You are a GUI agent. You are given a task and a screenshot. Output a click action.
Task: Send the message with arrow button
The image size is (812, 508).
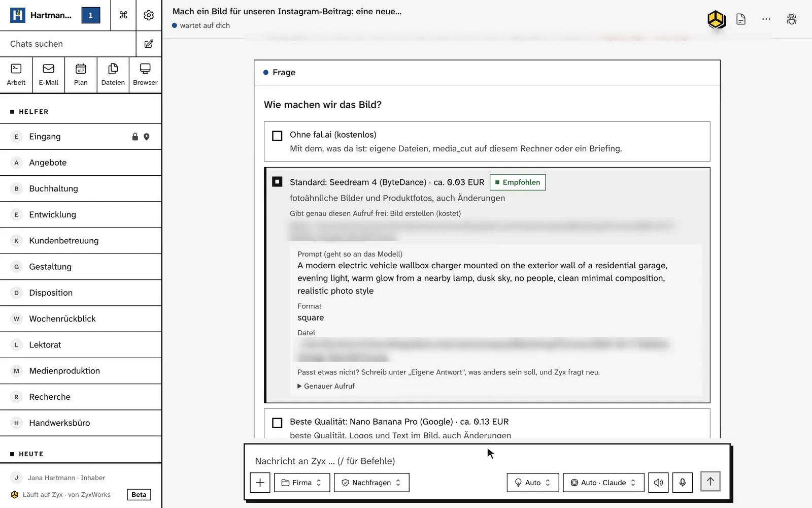[x=710, y=481]
